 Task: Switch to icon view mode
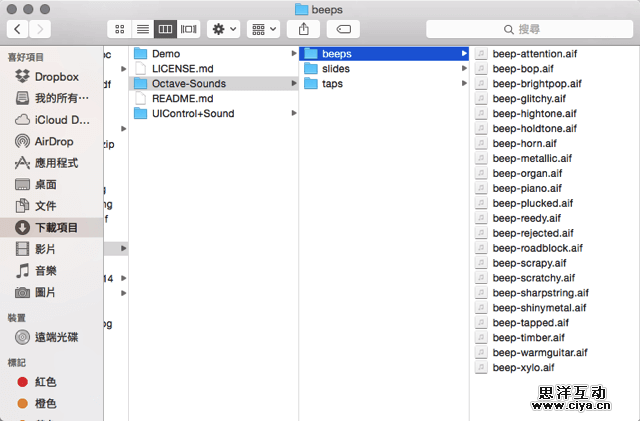click(x=120, y=29)
